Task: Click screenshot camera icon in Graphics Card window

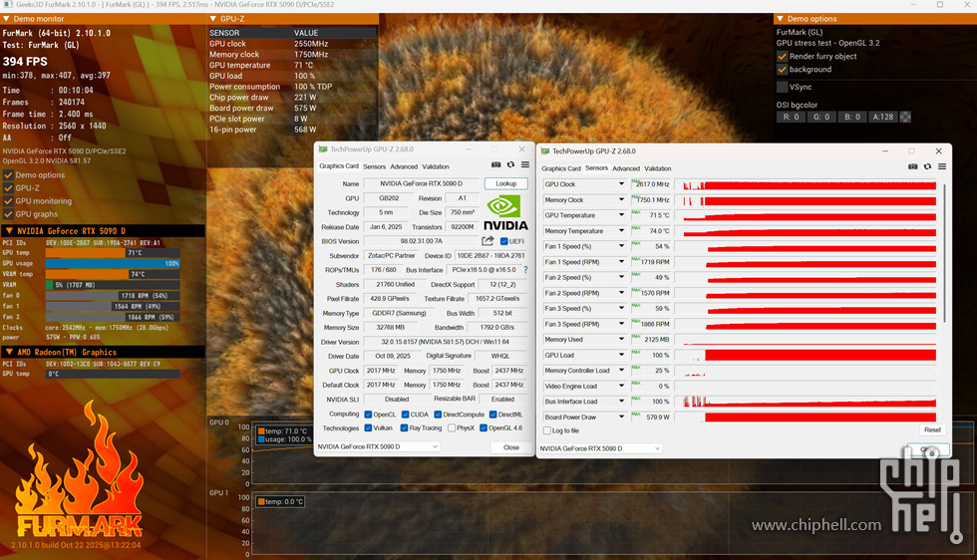Action: coord(496,165)
